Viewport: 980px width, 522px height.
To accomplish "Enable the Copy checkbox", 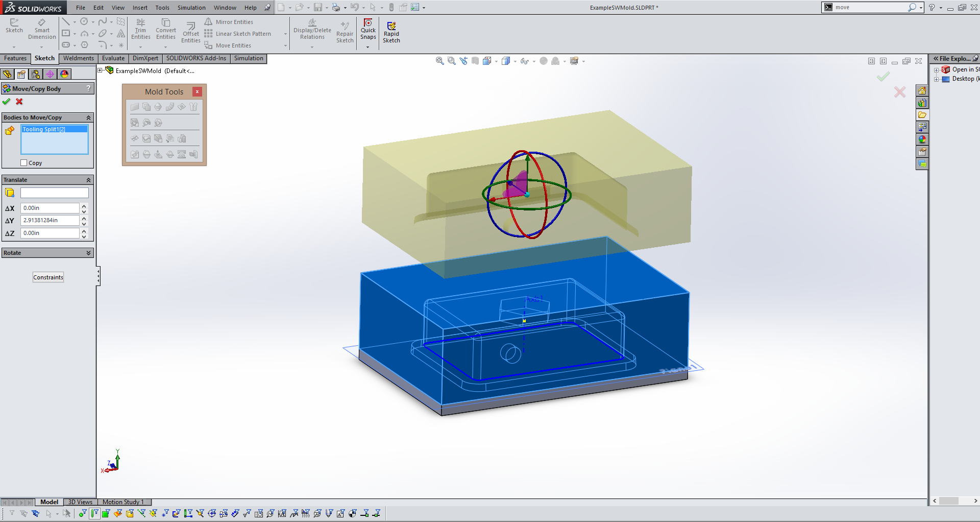I will point(24,163).
